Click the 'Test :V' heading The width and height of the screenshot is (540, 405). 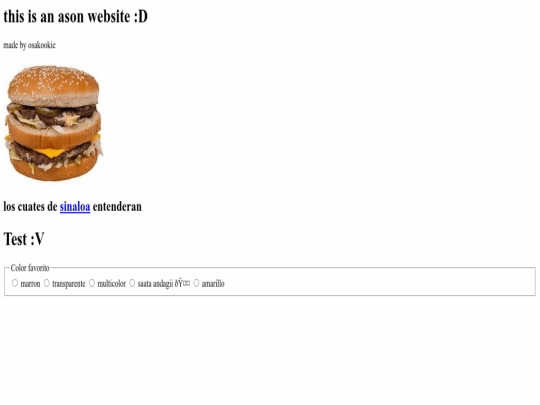(x=24, y=239)
